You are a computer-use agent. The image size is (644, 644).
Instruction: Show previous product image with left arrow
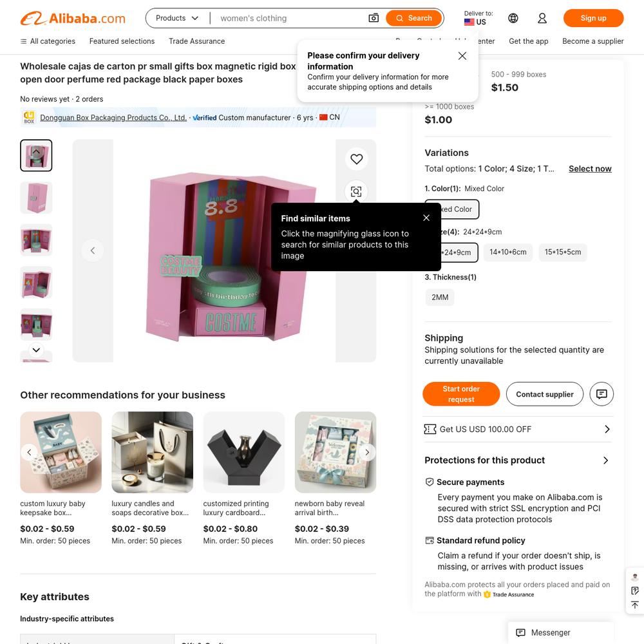click(93, 251)
